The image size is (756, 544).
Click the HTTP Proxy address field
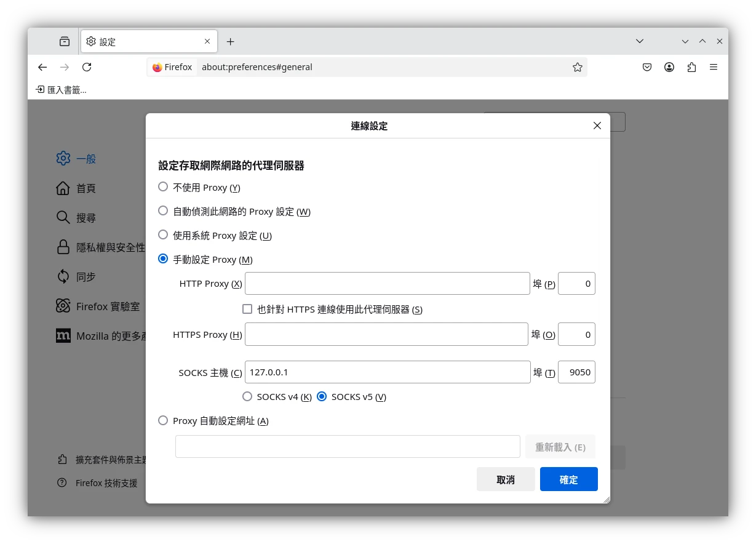(x=387, y=284)
